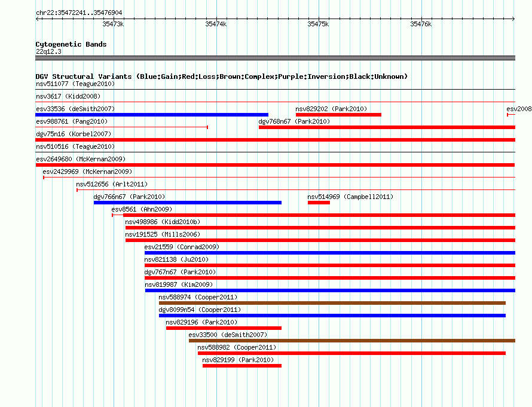This screenshot has height=407, width=532.
Task: Click the Cytogenetic Bands track title
Action: click(71, 44)
